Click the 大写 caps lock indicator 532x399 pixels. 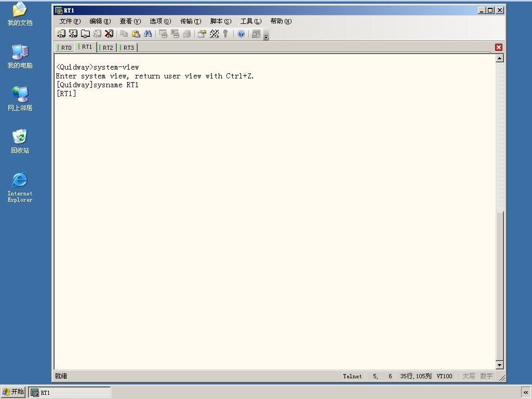(x=469, y=376)
